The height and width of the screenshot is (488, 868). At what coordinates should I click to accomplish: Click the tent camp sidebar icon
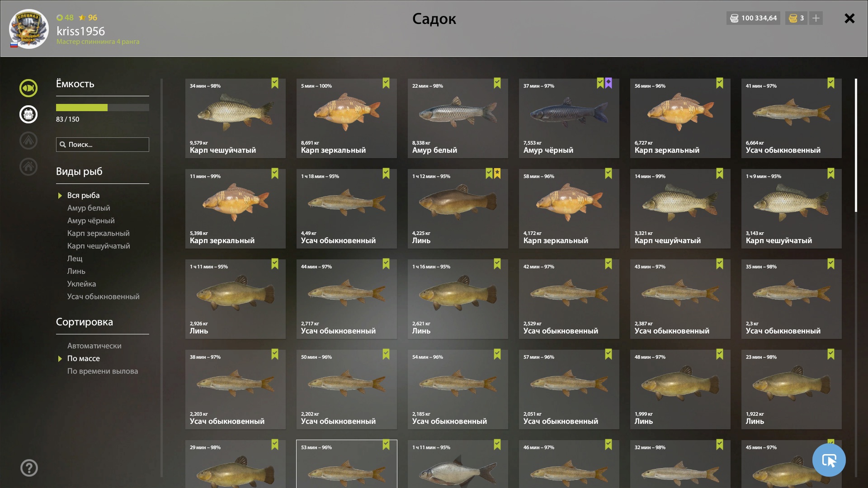(28, 141)
